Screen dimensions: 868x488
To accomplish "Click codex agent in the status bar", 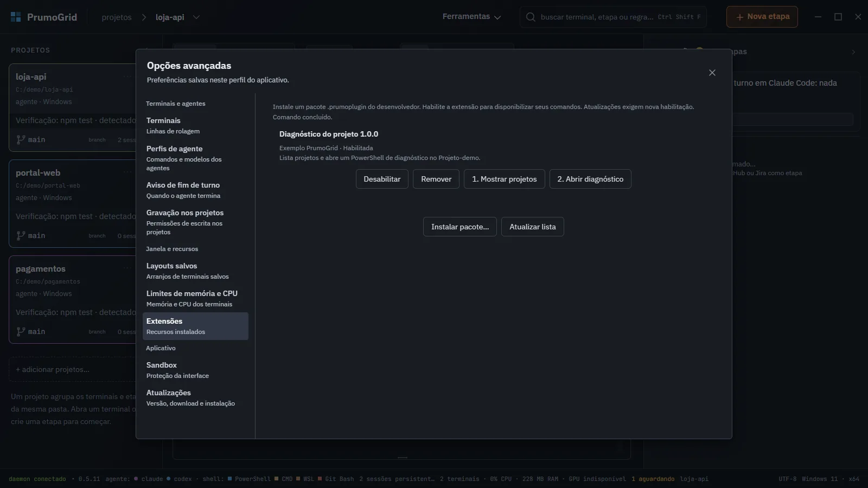I will click(x=179, y=479).
